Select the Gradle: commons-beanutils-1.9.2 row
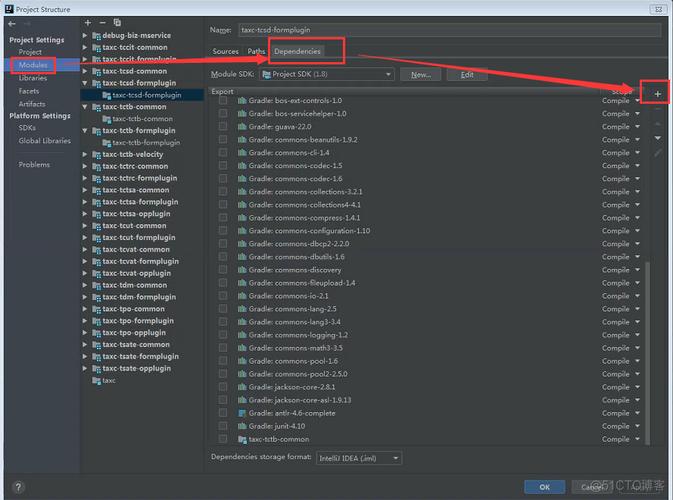Image resolution: width=673 pixels, height=500 pixels. (x=428, y=140)
